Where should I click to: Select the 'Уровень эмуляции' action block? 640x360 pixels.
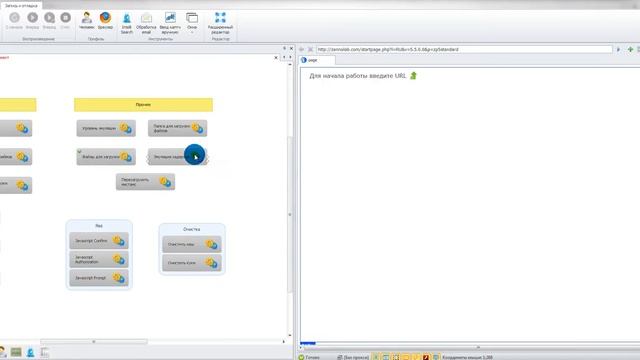pyautogui.click(x=106, y=128)
